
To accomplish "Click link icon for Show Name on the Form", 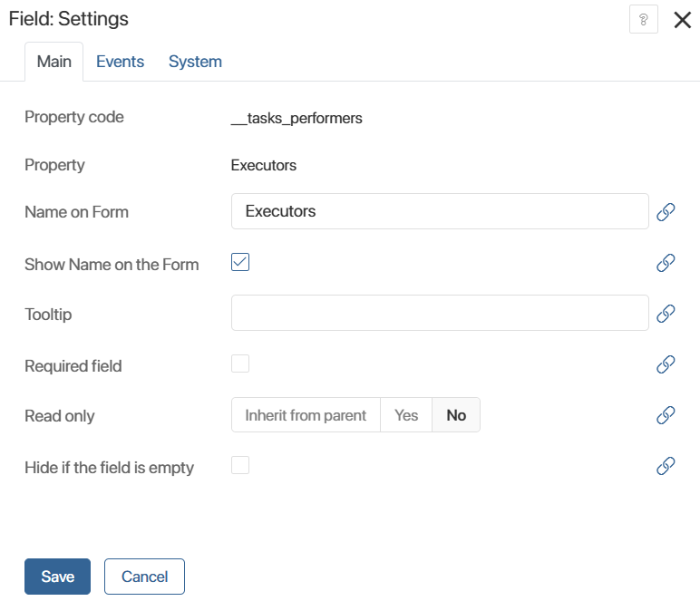I will (666, 263).
